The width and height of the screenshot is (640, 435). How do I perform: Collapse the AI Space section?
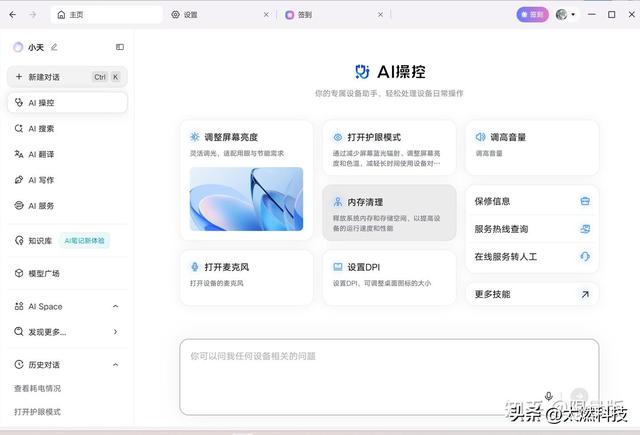coord(115,306)
